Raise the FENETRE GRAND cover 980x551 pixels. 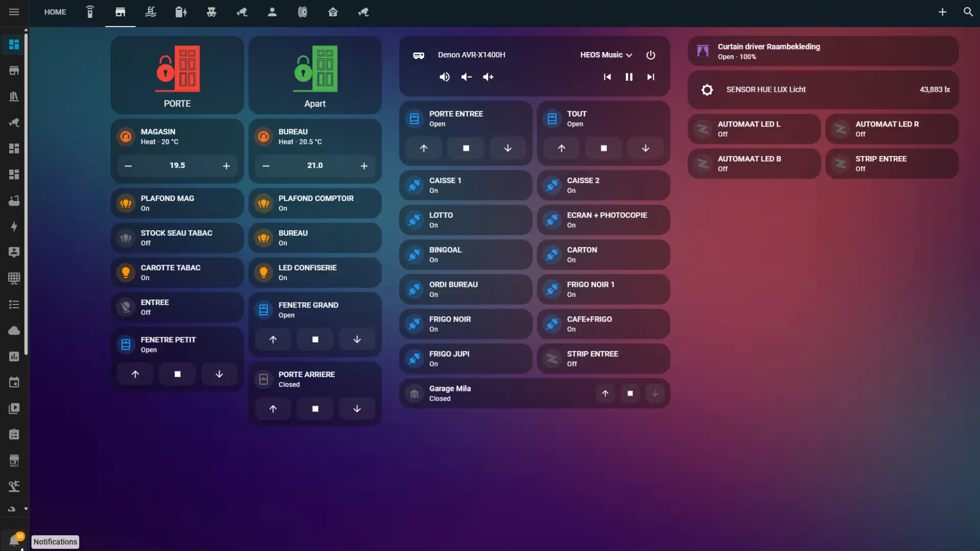tap(273, 339)
